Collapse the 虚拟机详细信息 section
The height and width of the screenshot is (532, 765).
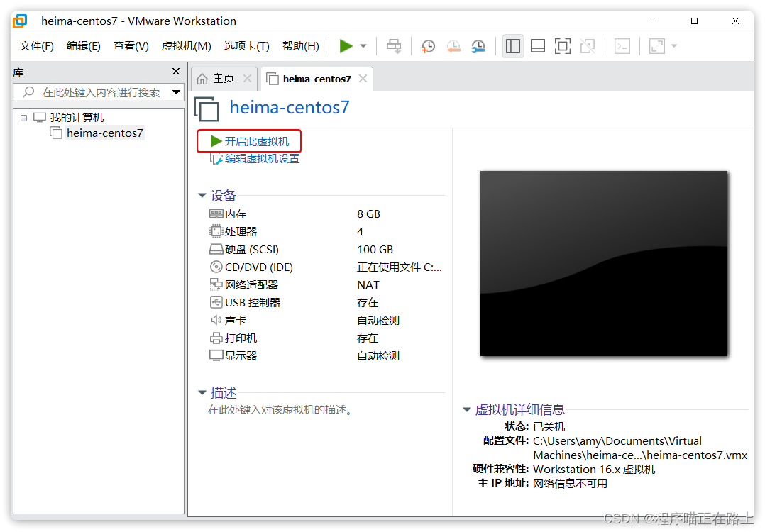pos(466,409)
